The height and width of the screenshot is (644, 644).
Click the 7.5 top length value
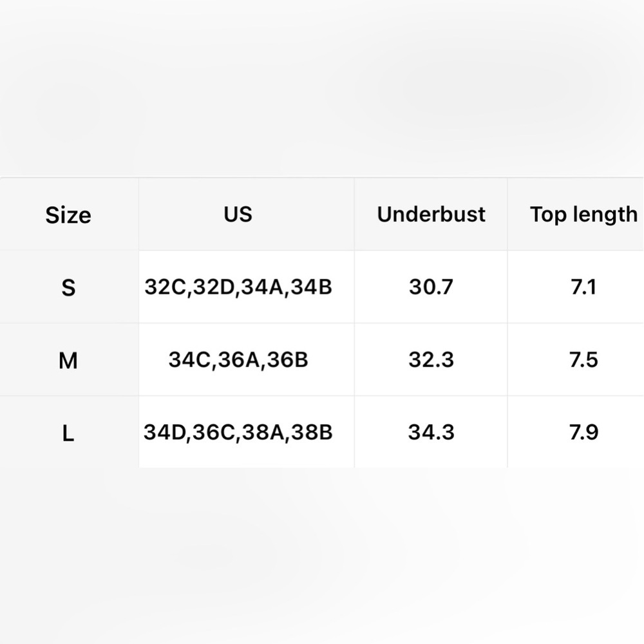tap(583, 359)
